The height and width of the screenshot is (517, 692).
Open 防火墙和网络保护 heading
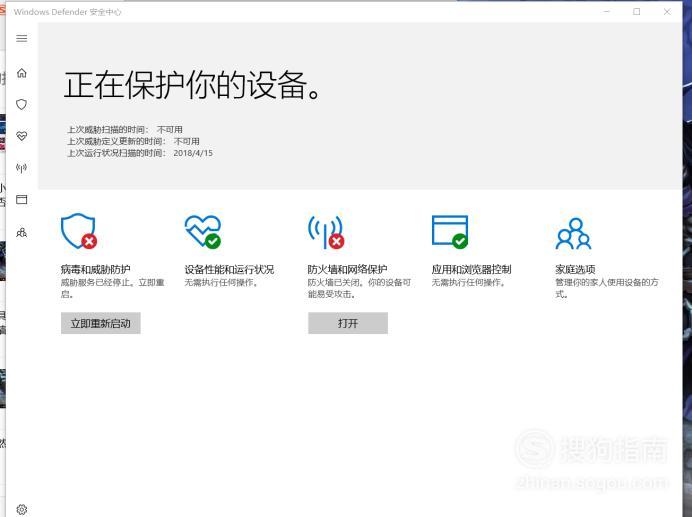coord(347,269)
